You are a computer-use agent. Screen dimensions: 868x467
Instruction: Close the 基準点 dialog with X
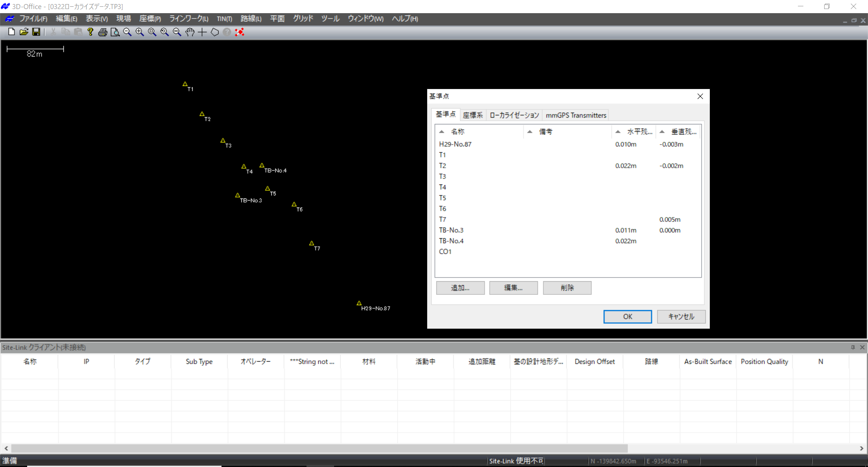coord(700,96)
